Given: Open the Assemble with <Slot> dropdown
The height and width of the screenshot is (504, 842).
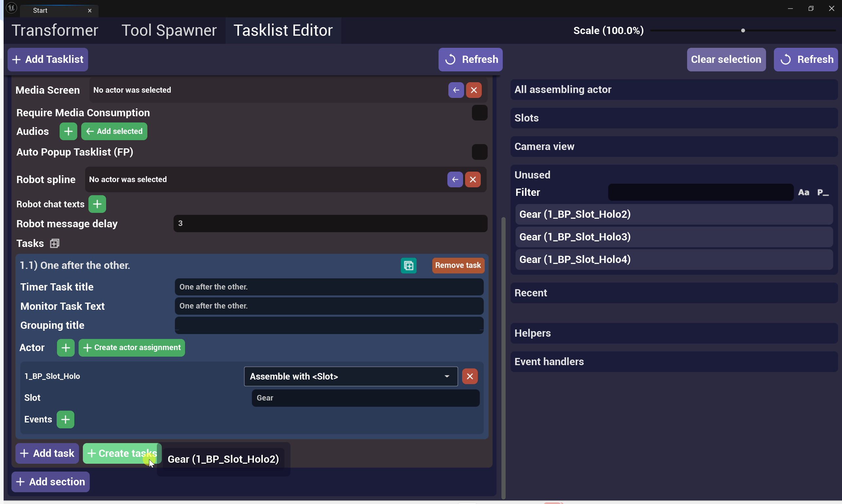Looking at the screenshot, I should (350, 376).
